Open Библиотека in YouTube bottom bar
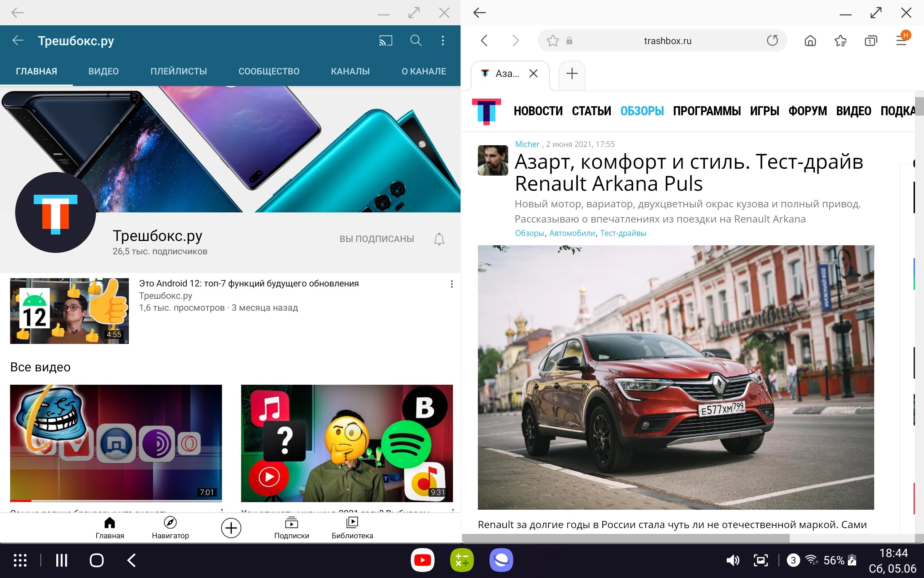This screenshot has width=924, height=578. [x=352, y=528]
